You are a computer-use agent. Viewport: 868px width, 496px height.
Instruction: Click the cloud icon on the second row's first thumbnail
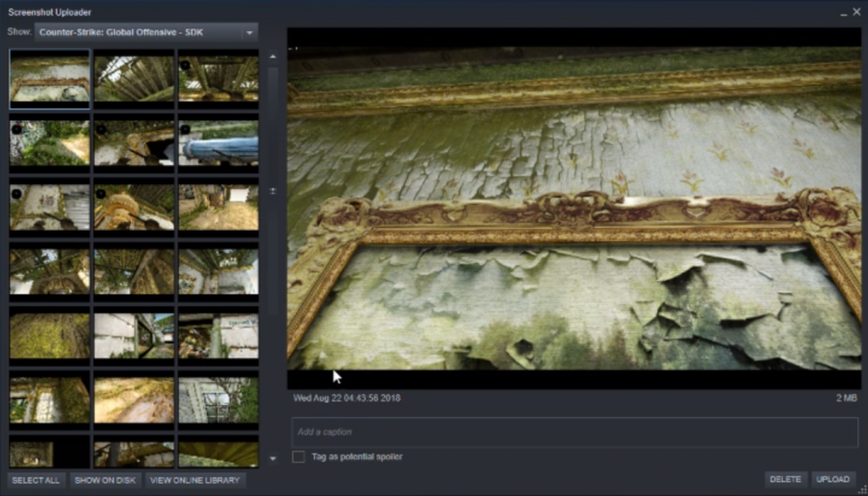point(16,130)
